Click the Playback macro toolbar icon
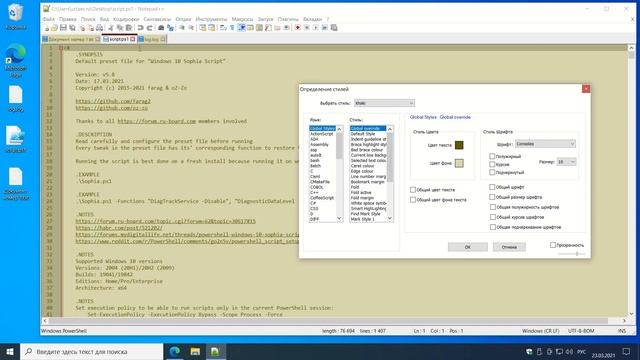This screenshot has width=640, height=360. 316,28
